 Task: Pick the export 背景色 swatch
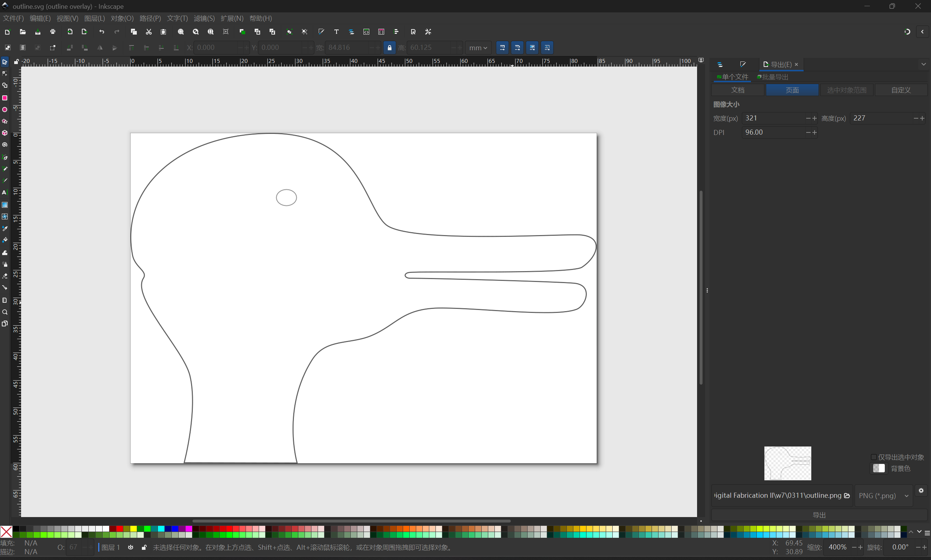coord(879,468)
